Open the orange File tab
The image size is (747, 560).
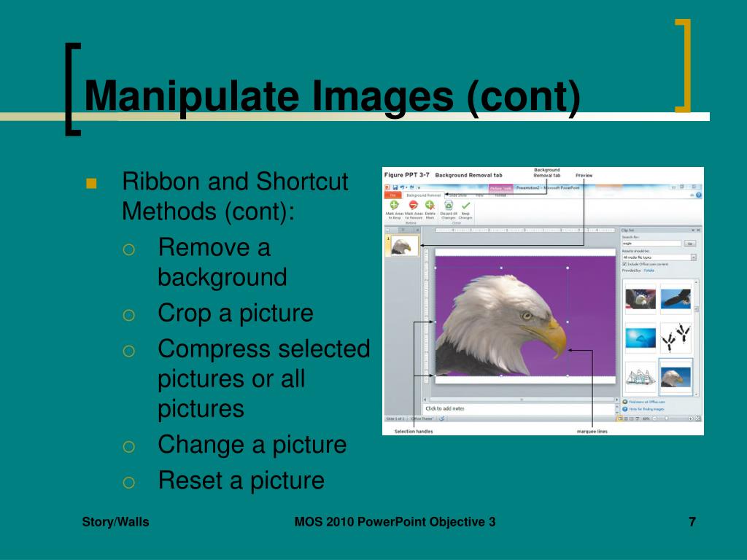click(393, 195)
